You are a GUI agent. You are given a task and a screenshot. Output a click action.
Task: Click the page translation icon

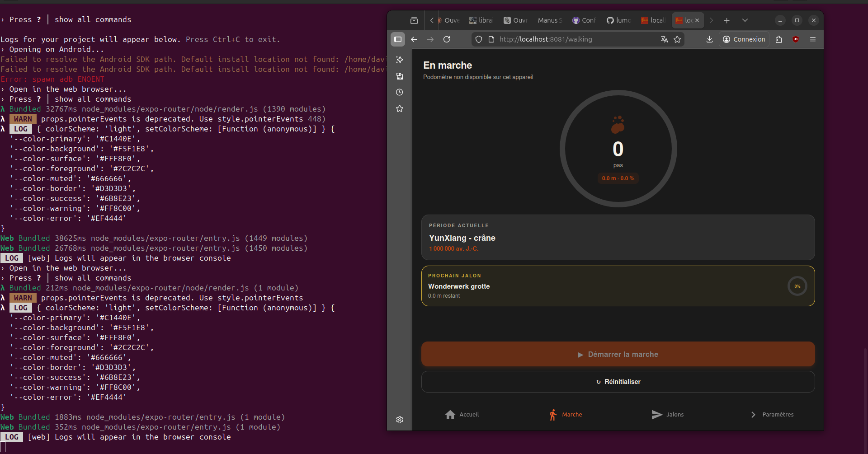click(664, 39)
